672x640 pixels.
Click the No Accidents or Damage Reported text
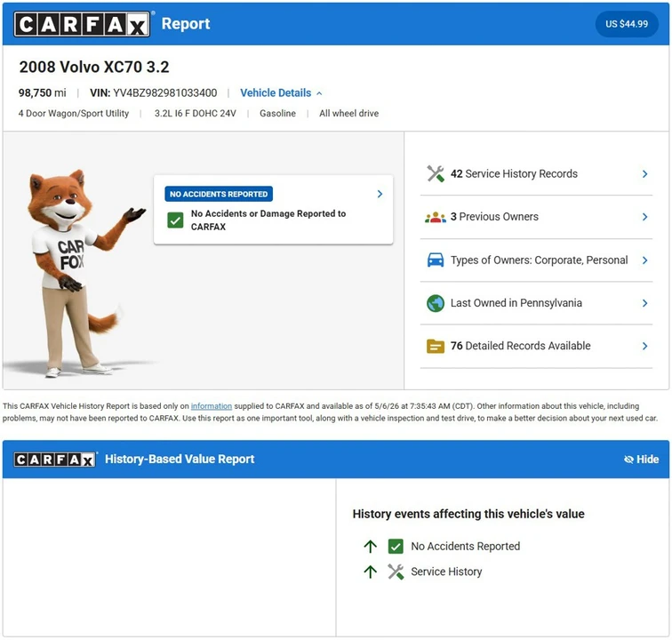tap(268, 220)
